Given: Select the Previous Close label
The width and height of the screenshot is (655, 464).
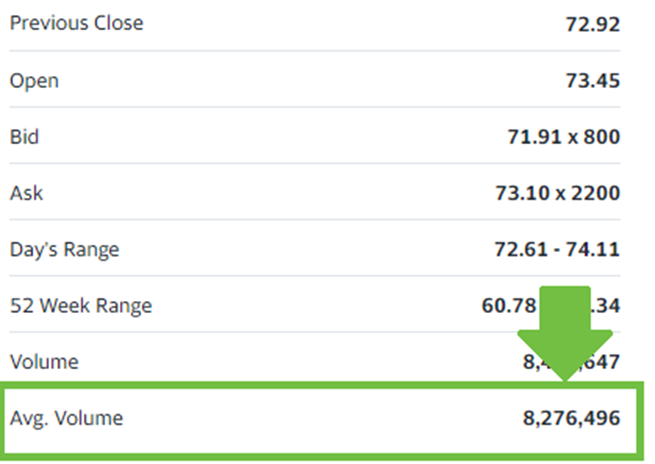Looking at the screenshot, I should (x=77, y=23).
